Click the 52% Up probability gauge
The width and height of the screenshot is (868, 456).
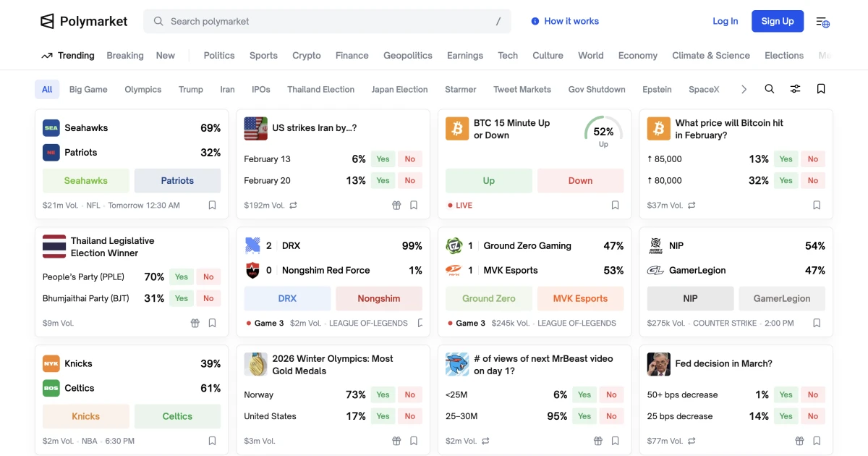[x=603, y=132]
